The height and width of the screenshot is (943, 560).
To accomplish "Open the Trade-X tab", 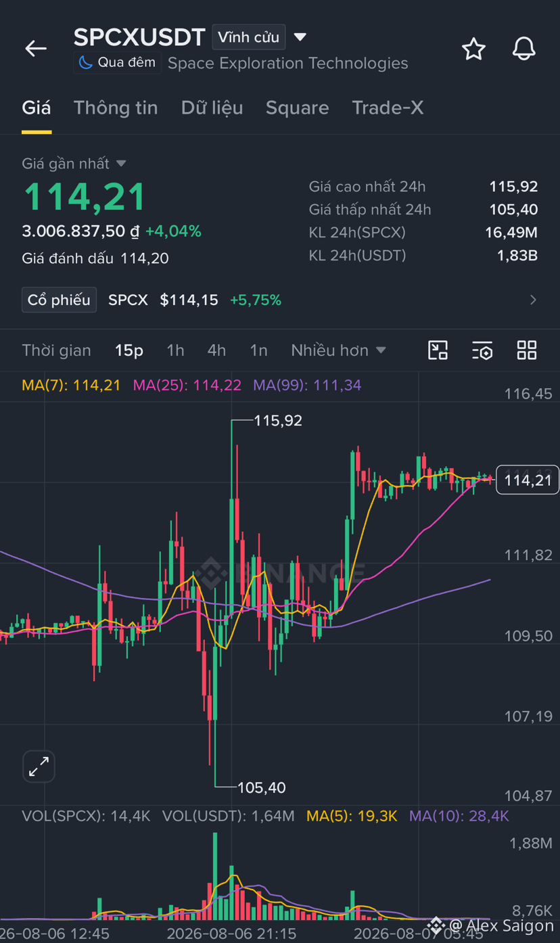I will coord(388,108).
